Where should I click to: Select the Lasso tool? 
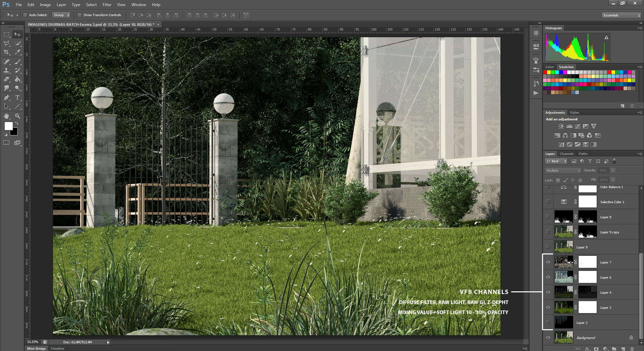[6, 43]
